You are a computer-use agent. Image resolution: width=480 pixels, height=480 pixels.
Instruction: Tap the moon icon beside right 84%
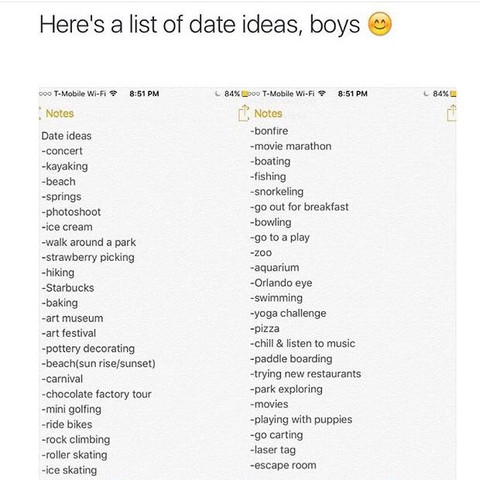(x=426, y=94)
